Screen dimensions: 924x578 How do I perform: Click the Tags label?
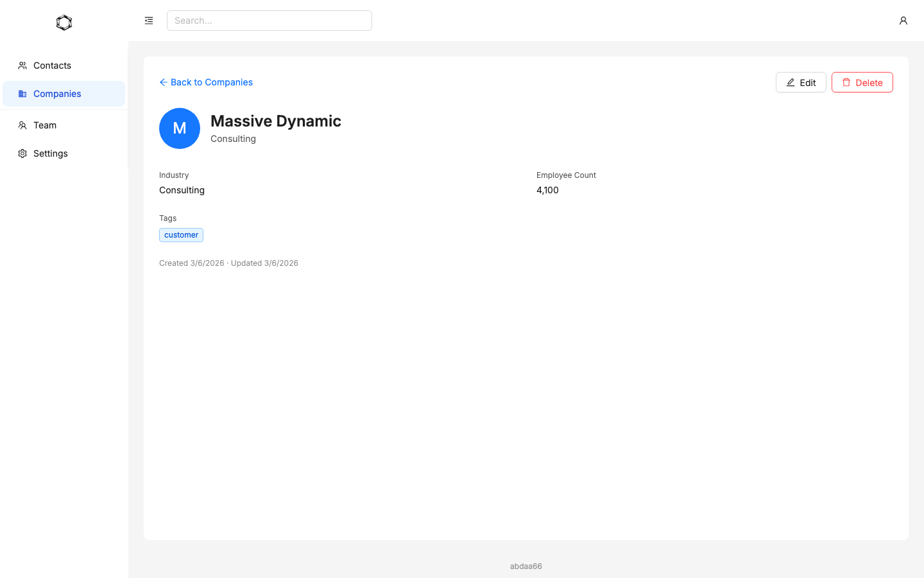click(x=167, y=218)
